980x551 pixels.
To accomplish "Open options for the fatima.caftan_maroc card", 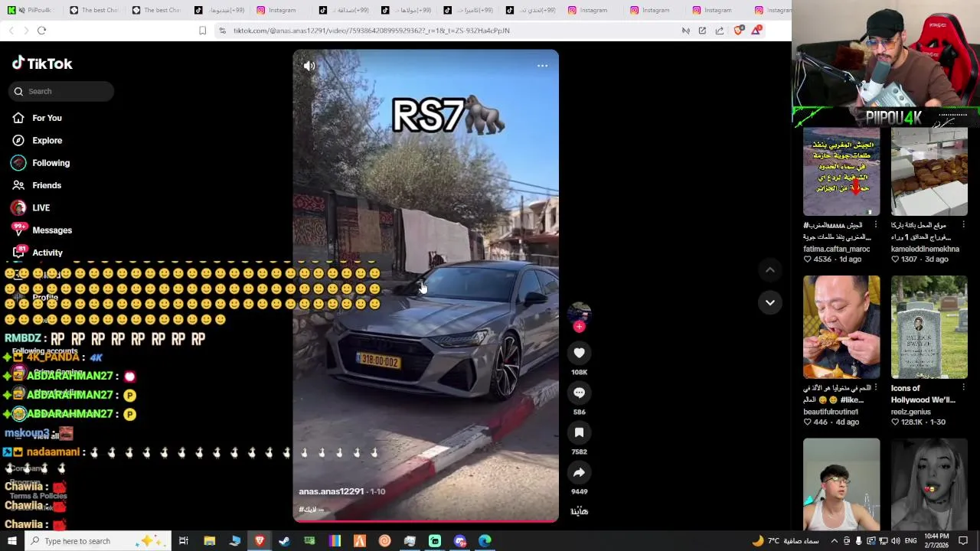I will click(876, 225).
